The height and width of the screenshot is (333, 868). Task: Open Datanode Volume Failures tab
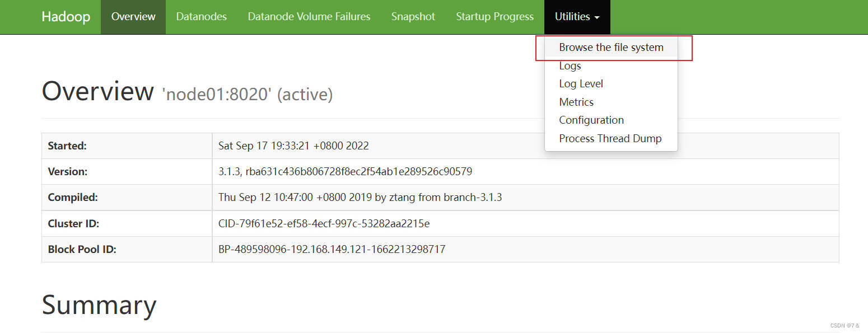[309, 17]
